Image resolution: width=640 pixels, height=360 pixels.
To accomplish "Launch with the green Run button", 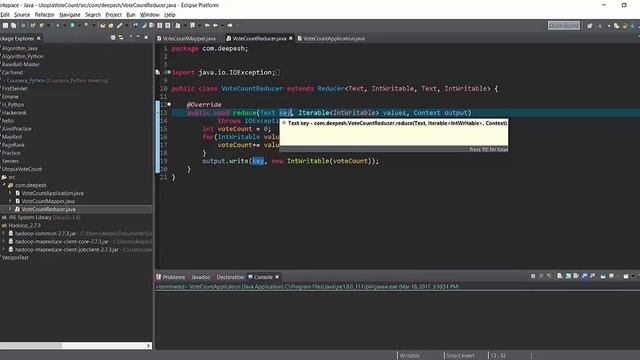I will point(72,25).
